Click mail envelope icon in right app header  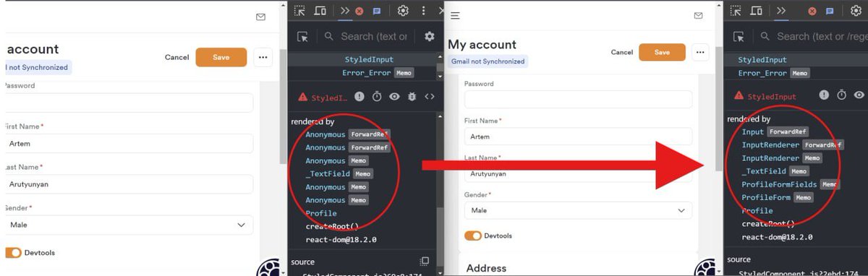(698, 15)
